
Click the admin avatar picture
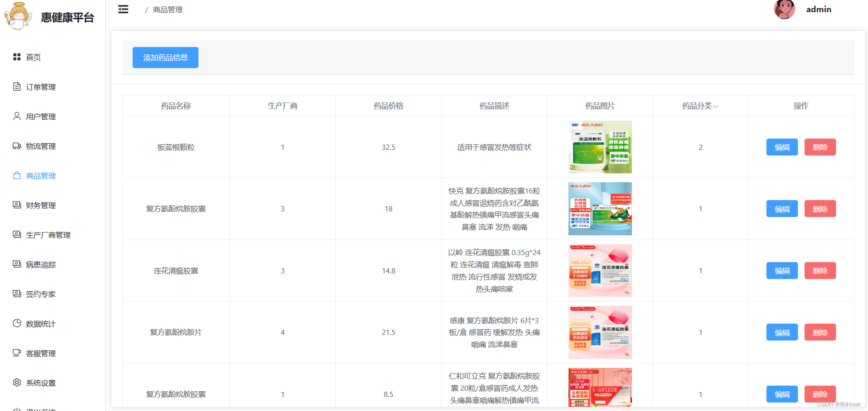pos(784,9)
